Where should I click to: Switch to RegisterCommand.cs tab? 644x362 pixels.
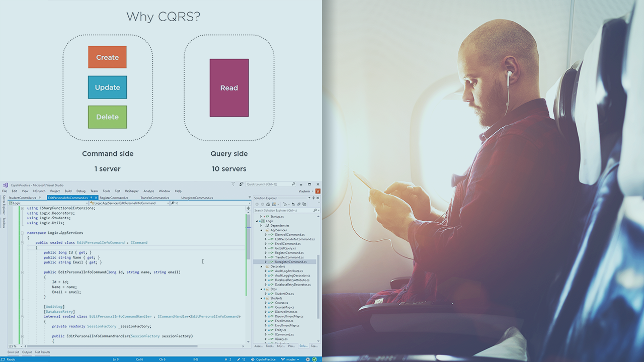[114, 198]
